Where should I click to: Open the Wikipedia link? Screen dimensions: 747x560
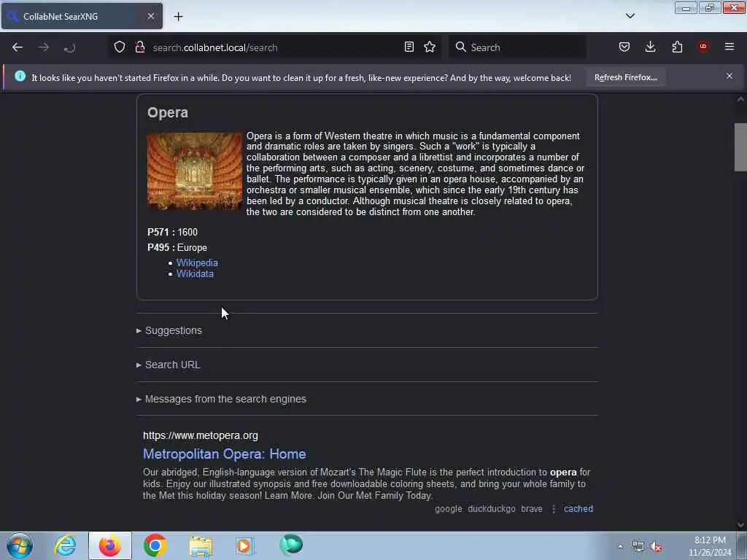197,262
